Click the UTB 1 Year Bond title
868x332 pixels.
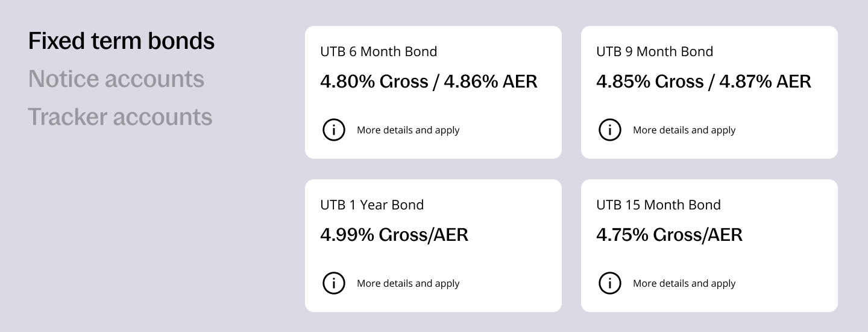tap(372, 205)
